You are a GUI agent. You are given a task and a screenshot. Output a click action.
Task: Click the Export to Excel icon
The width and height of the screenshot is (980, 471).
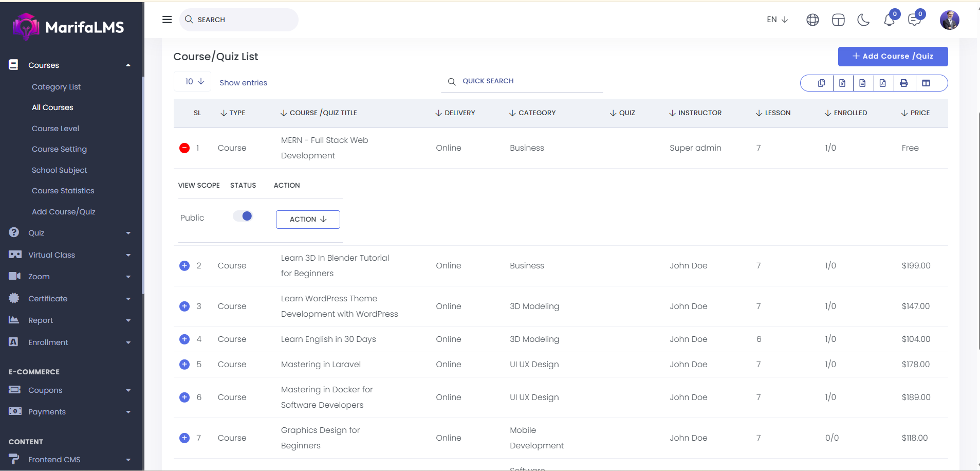tap(842, 83)
